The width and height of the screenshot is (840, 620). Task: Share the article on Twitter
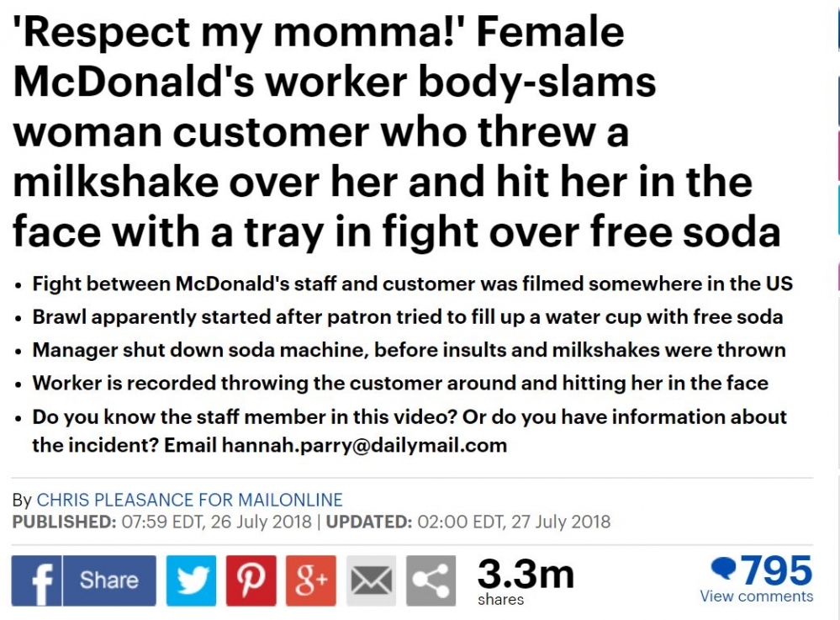click(192, 580)
